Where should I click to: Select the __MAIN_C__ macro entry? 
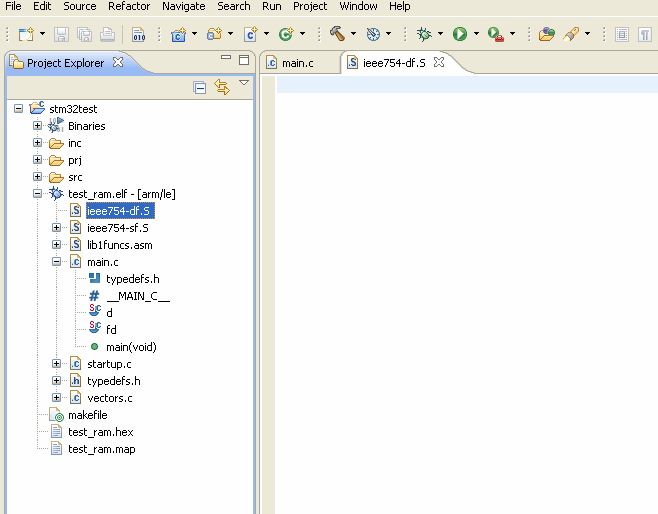point(138,296)
